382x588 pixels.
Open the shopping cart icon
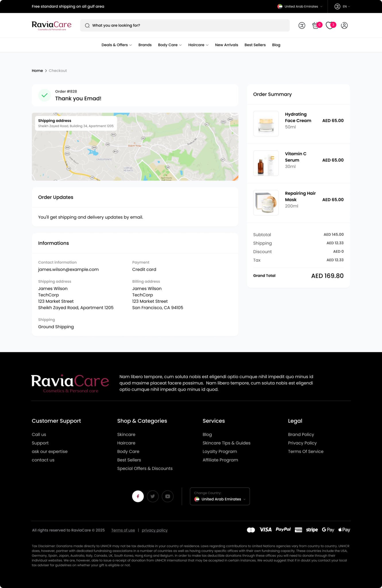(x=316, y=26)
